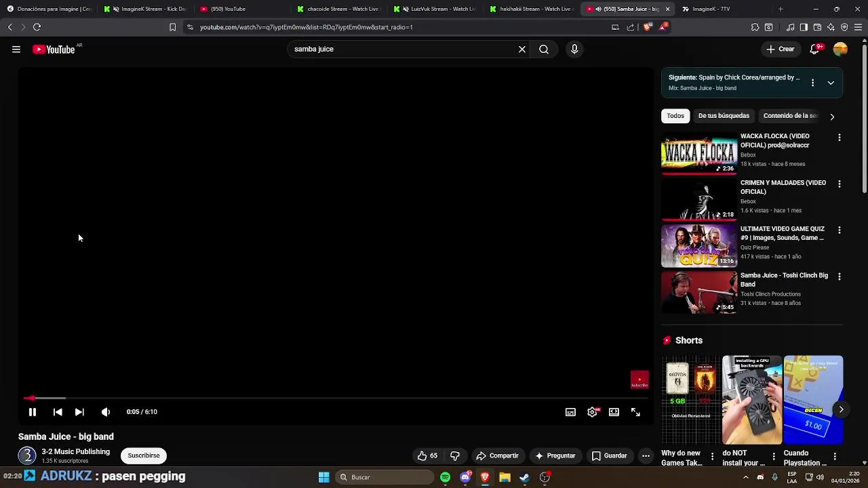Seek on the red video progress bar
Screen dimensions: 868x488
click(336, 398)
